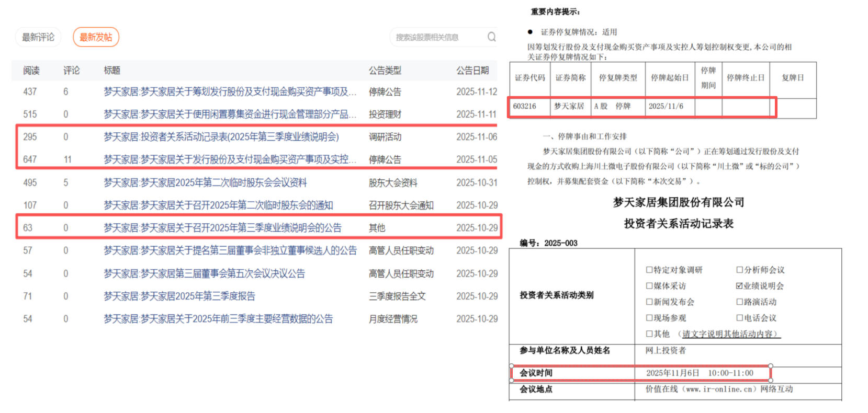868x413 pixels.
Task: Click the document number 编号：2025-003
Action: click(548, 243)
